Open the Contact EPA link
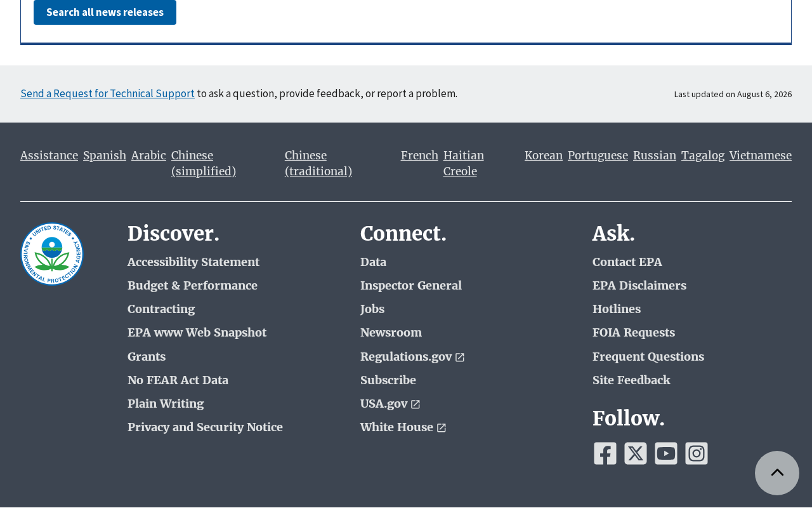The image size is (812, 508). (627, 262)
